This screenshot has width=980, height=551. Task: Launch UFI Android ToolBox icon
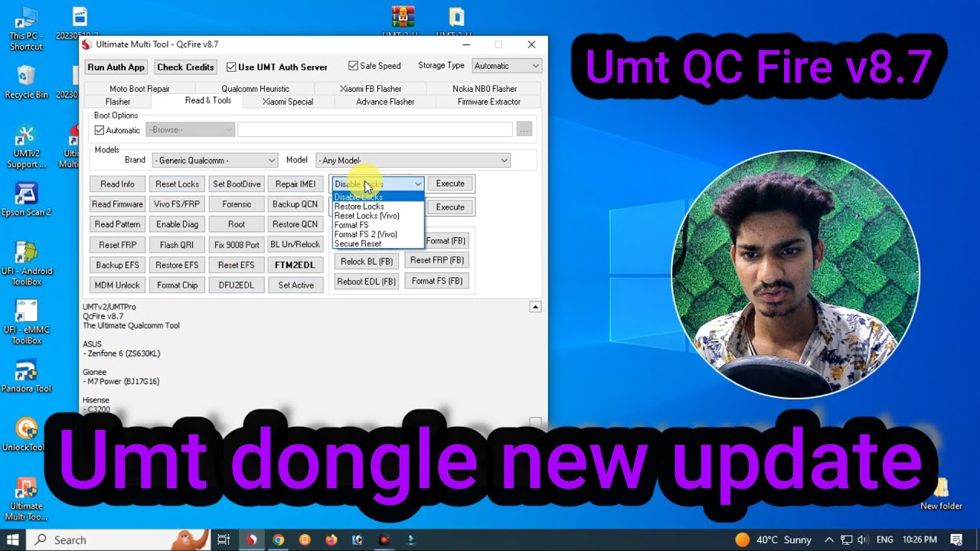coord(26,264)
